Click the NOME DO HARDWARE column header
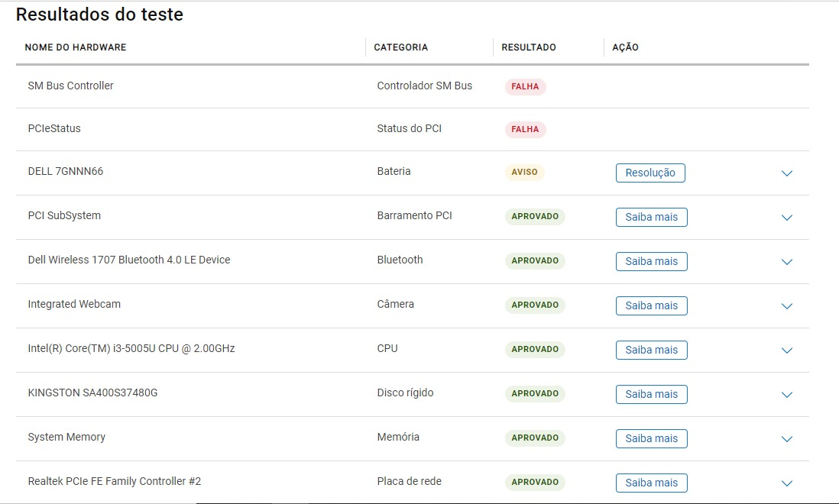The image size is (839, 504). (x=76, y=47)
